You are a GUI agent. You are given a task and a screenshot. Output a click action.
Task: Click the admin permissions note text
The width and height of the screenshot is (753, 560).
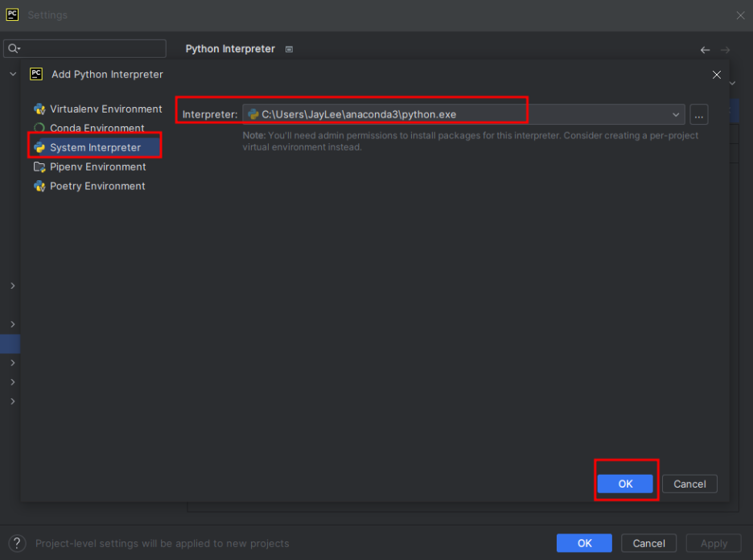pyautogui.click(x=470, y=141)
